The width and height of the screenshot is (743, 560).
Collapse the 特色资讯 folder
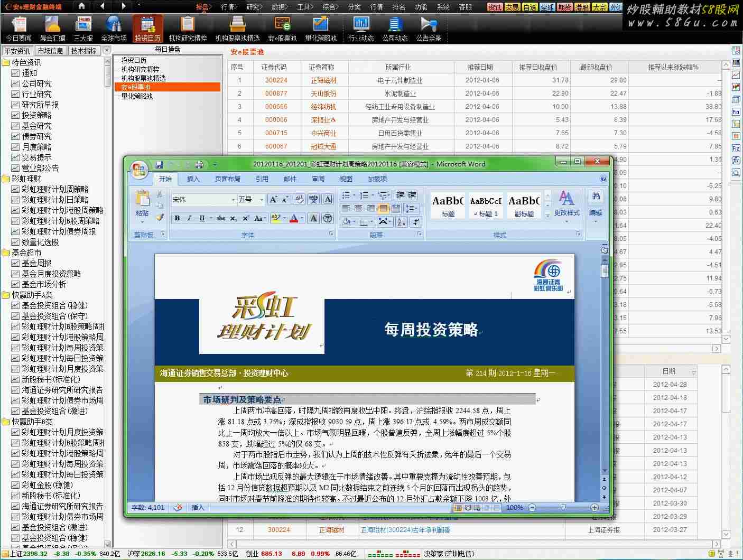point(6,62)
